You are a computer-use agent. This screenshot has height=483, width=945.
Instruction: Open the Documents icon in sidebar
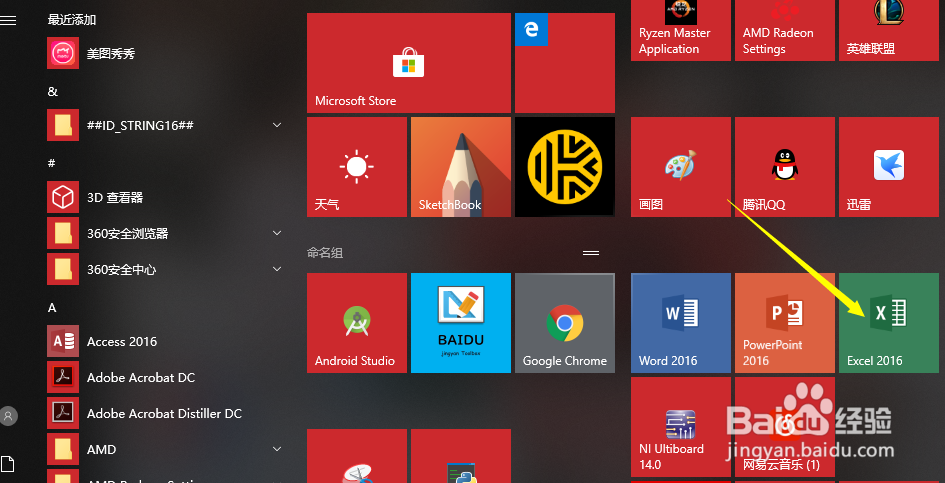click(8, 464)
